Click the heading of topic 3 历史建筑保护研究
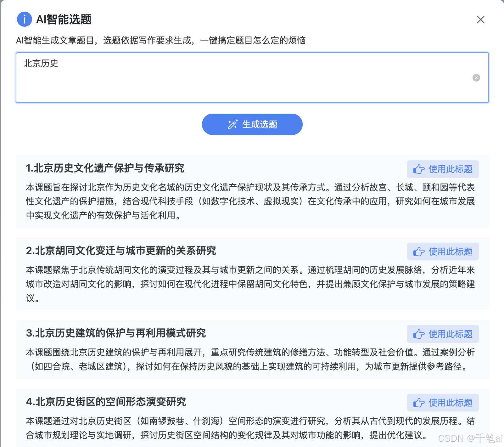The width and height of the screenshot is (504, 447). 116,334
